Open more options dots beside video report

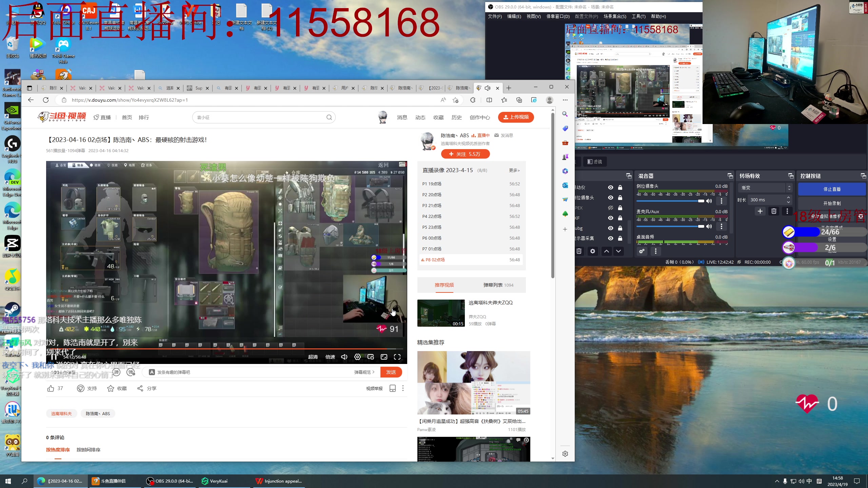click(x=403, y=388)
